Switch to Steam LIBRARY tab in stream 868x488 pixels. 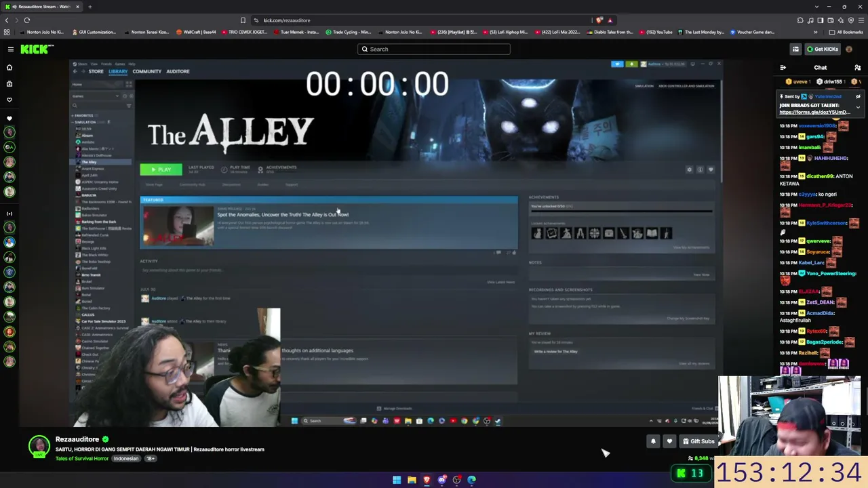pos(118,71)
